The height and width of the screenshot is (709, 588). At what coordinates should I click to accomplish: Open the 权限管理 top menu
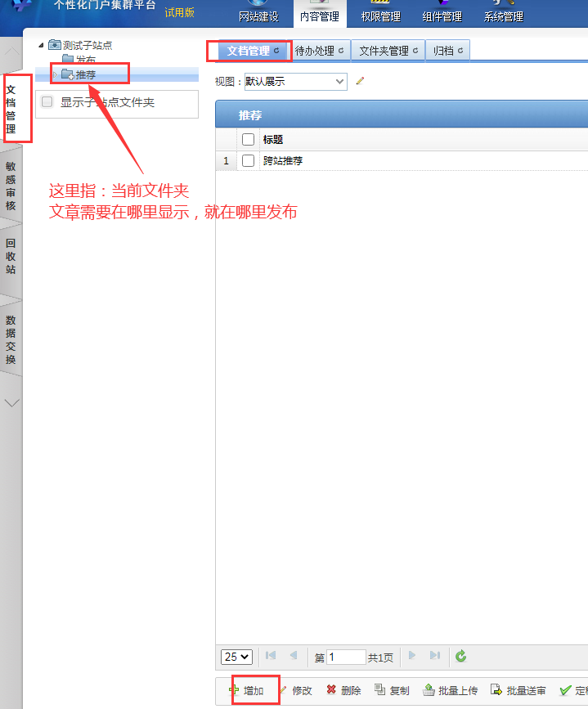click(x=381, y=16)
